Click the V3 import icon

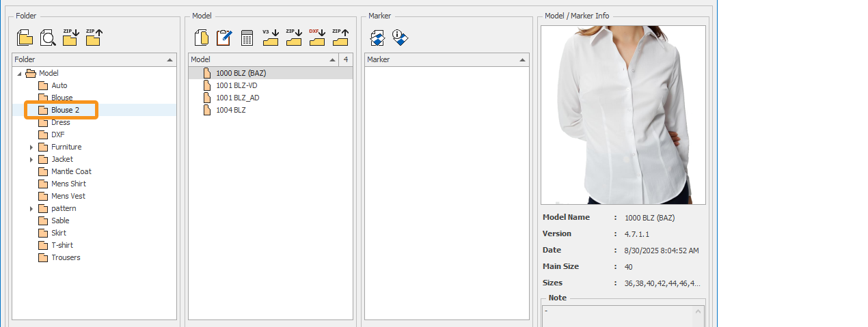271,38
